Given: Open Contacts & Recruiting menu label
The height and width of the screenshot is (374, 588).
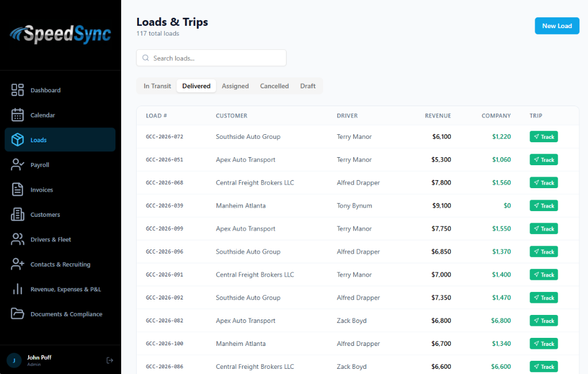Looking at the screenshot, I should [60, 264].
